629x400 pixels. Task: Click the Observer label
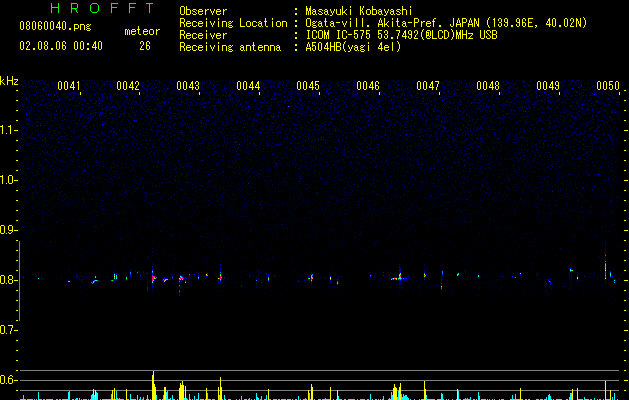click(203, 11)
